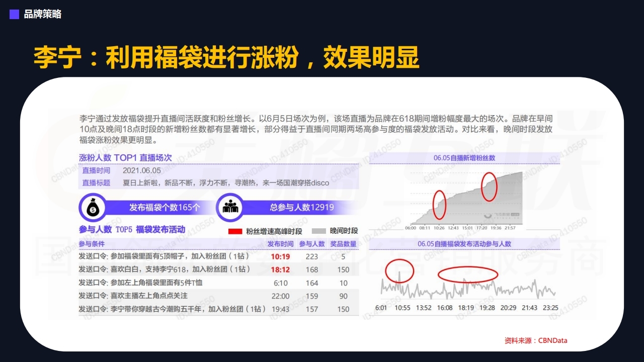Click axis label 16:08 on participants chart
The height and width of the screenshot is (362, 644).
point(445,308)
